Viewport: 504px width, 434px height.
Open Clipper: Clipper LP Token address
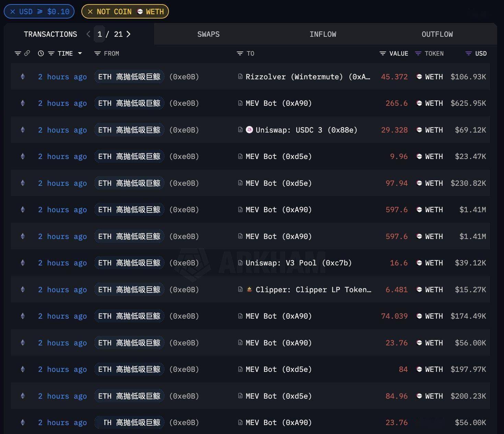313,289
